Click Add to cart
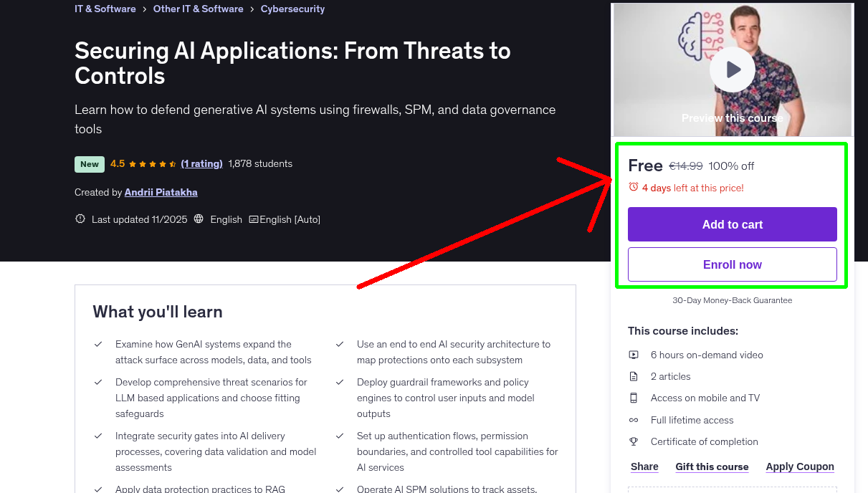The image size is (868, 493). (732, 224)
